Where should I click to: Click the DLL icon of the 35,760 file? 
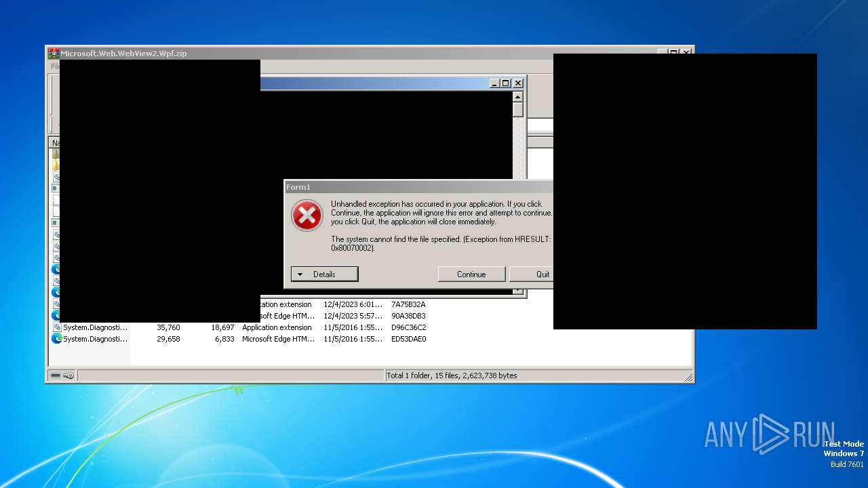(x=57, y=327)
